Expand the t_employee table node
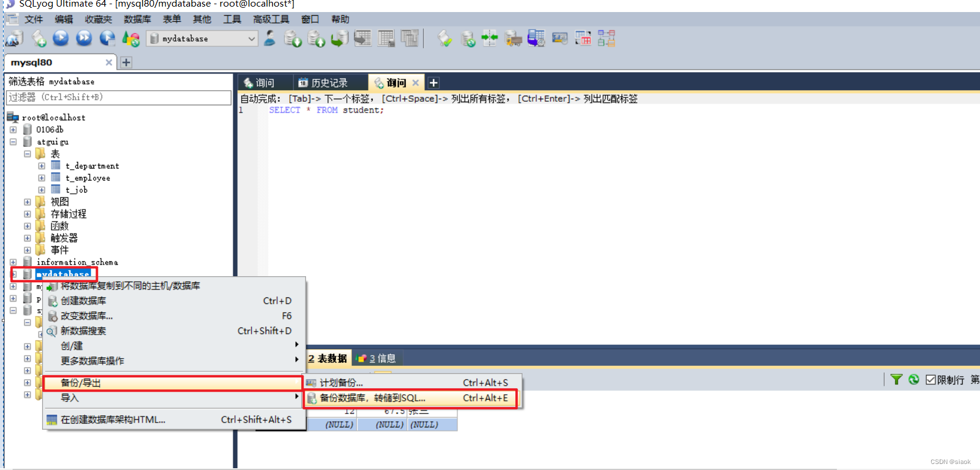Image resolution: width=980 pixels, height=470 pixels. (41, 178)
